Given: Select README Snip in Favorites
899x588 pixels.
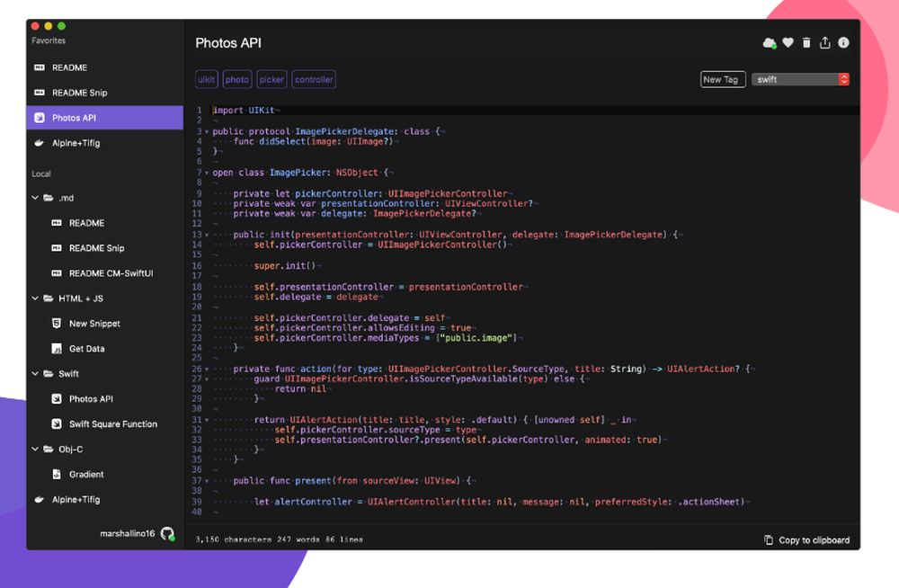Looking at the screenshot, I should (105, 93).
